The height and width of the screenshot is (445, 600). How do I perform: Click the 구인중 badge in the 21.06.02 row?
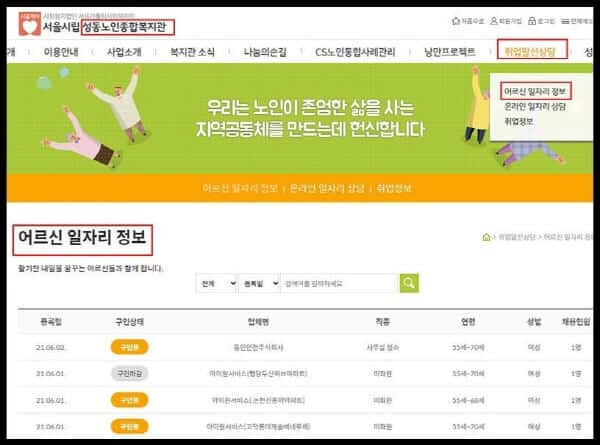click(x=129, y=347)
